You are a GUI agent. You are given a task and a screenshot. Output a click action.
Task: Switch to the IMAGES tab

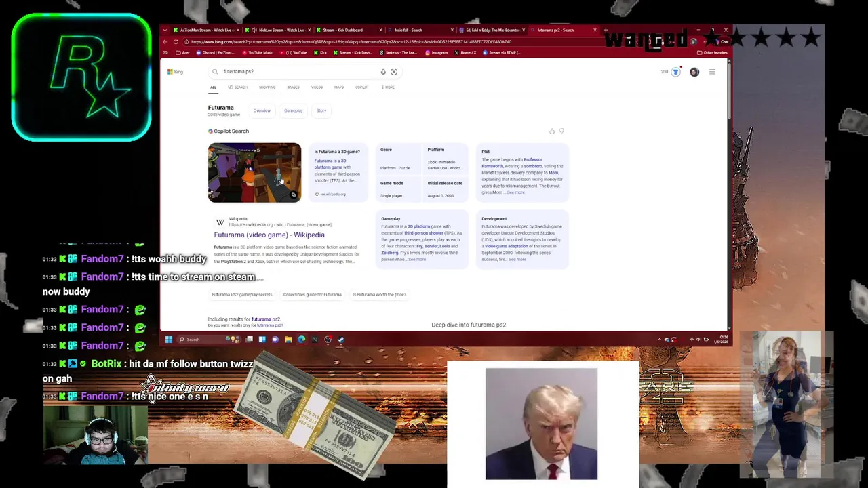click(293, 87)
